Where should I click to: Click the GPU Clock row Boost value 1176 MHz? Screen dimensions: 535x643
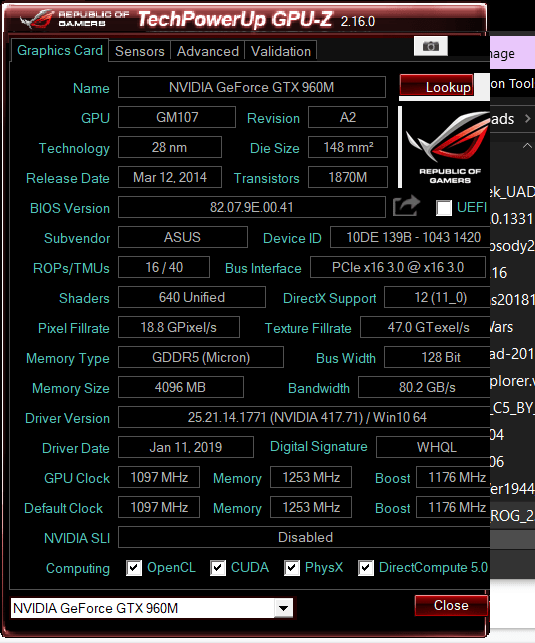(x=453, y=477)
